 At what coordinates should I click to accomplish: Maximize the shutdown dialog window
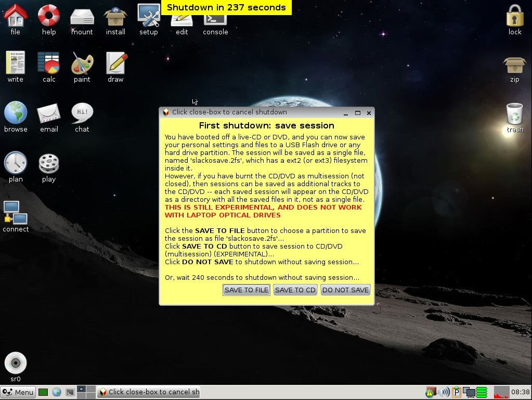[358, 113]
